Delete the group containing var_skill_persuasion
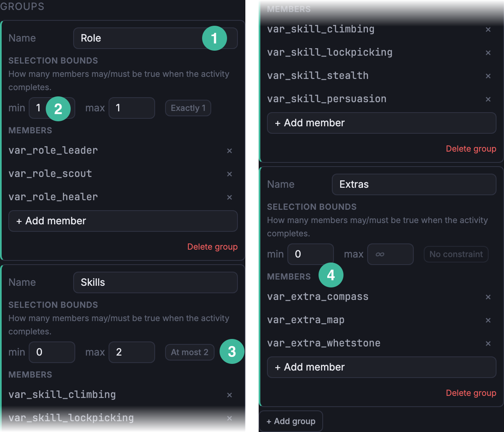Screen dimensions: 504x432 point(471,149)
